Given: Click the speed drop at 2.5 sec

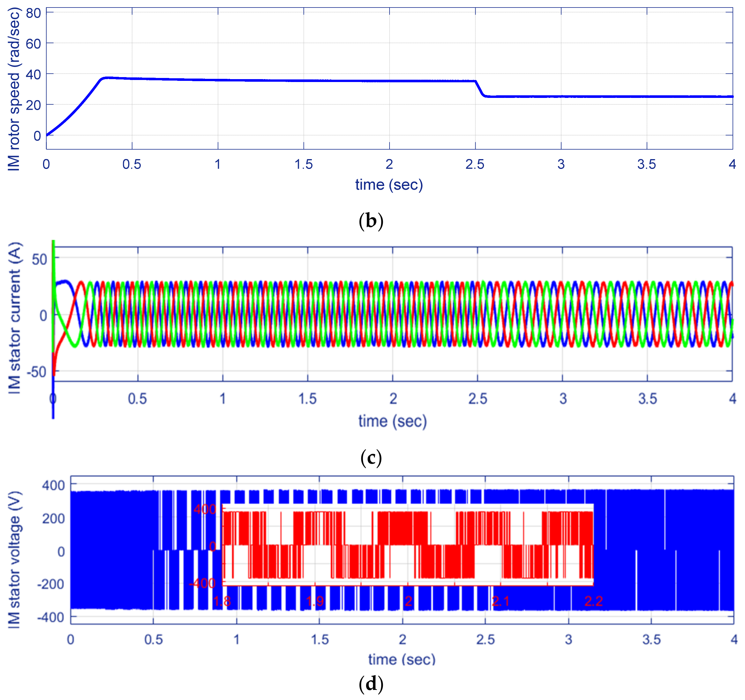Looking at the screenshot, I should tap(480, 89).
